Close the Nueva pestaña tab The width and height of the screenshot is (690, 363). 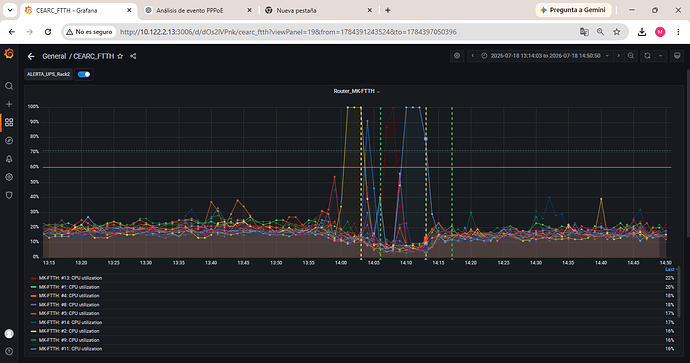coord(370,10)
